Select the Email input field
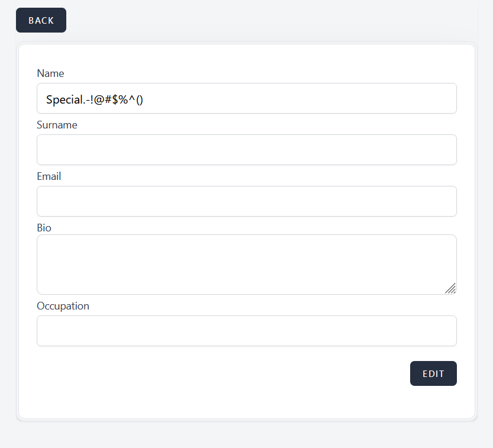Screen dimensions: 493x448 (246, 201)
